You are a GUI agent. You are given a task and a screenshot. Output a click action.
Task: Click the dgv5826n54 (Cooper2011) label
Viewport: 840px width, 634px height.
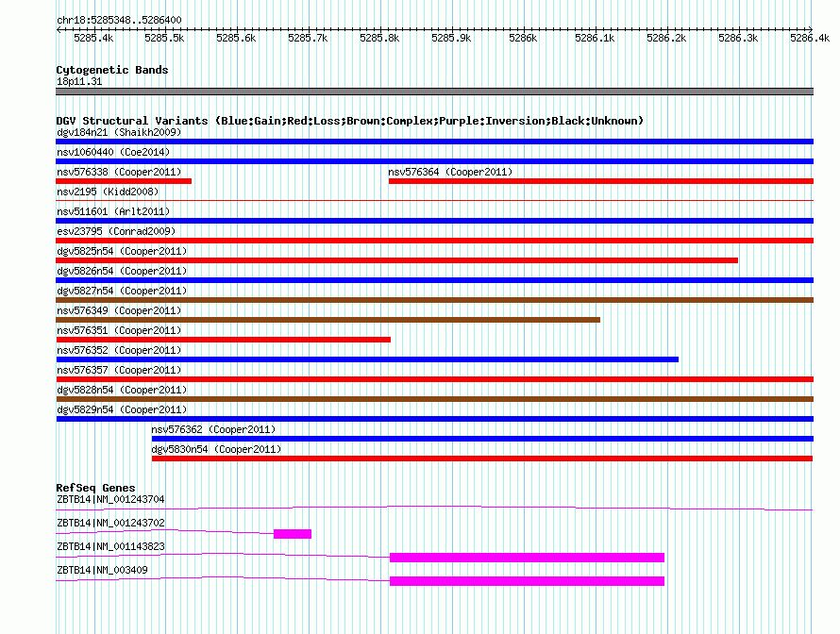(122, 271)
